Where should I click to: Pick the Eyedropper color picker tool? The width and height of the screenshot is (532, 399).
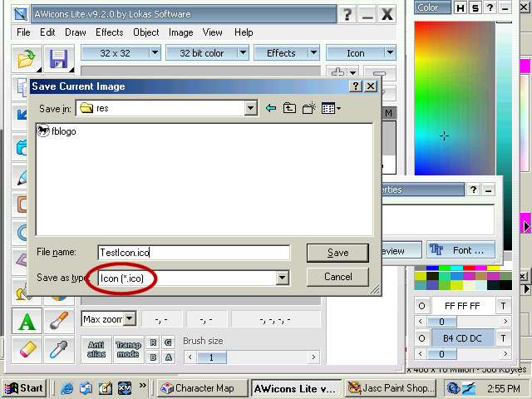click(x=57, y=349)
